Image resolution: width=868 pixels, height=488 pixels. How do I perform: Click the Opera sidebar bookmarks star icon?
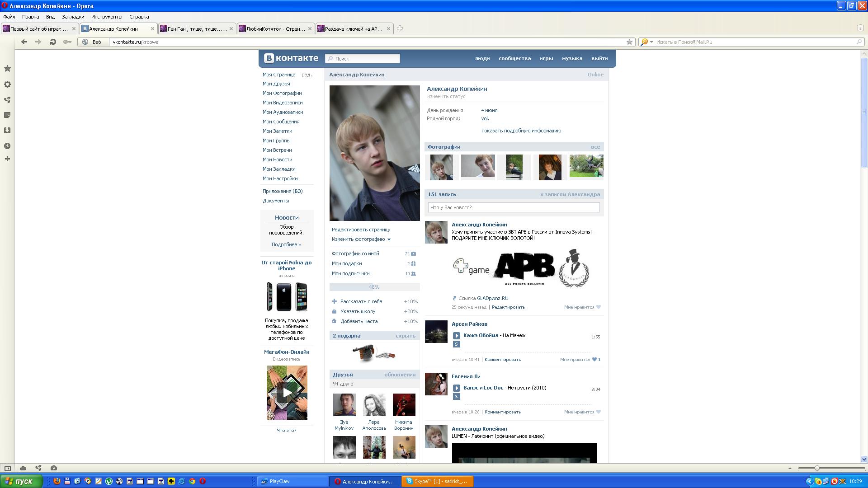[7, 69]
